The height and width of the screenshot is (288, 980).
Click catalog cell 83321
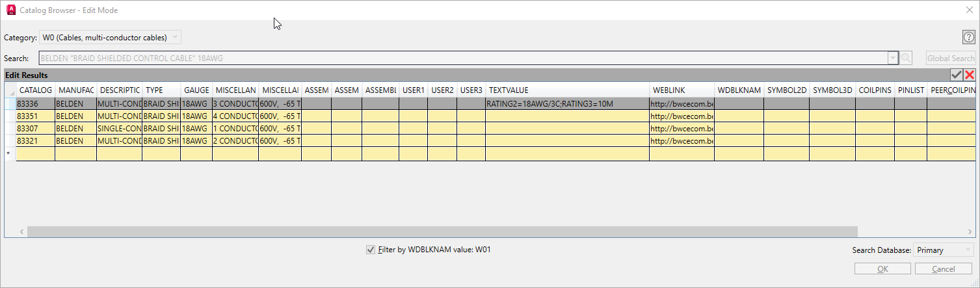pos(36,140)
